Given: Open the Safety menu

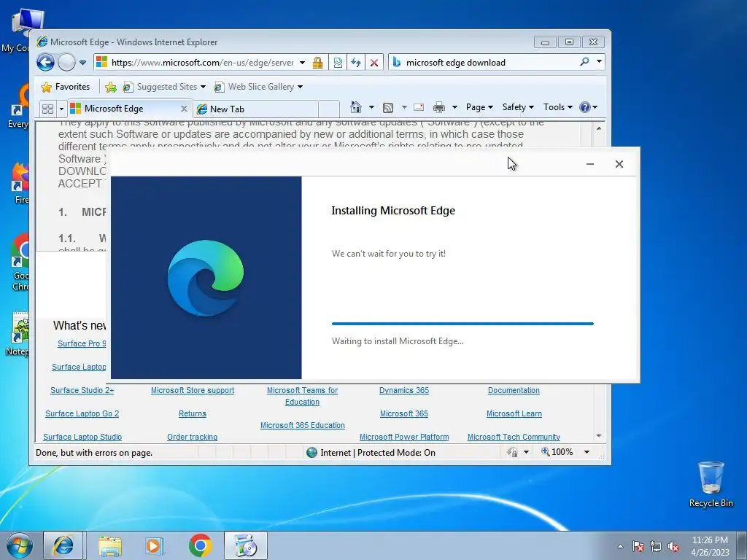Looking at the screenshot, I should tap(518, 107).
